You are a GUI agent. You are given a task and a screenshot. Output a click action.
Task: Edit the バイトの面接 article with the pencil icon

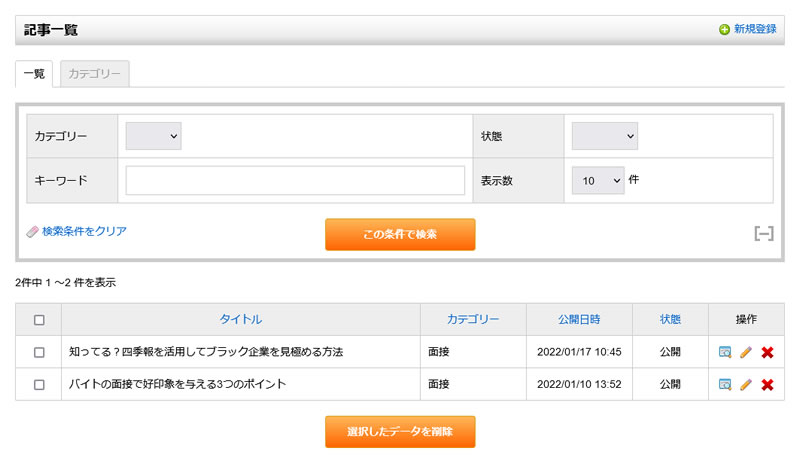point(746,384)
